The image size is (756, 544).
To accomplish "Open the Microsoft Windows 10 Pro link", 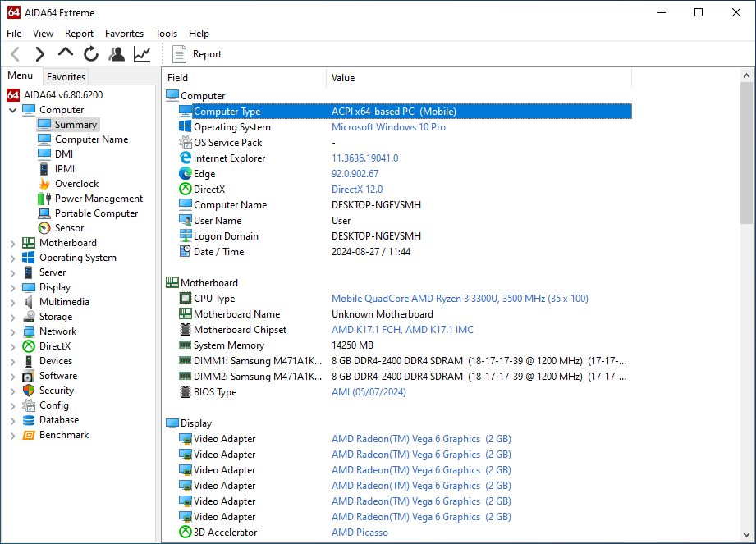I will coord(388,127).
